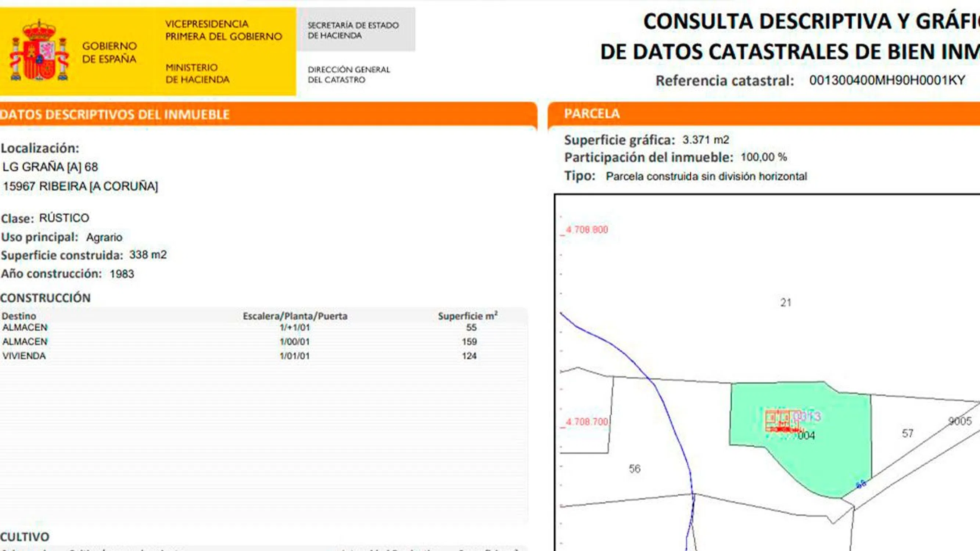The image size is (980, 551).
Task: Click the 4.708.800 coordinate label
Action: [586, 230]
